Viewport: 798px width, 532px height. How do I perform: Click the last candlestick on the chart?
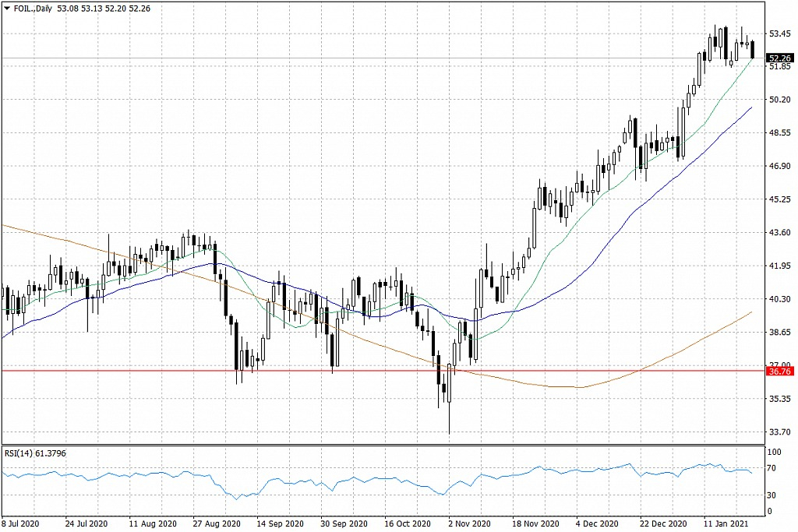(x=752, y=49)
